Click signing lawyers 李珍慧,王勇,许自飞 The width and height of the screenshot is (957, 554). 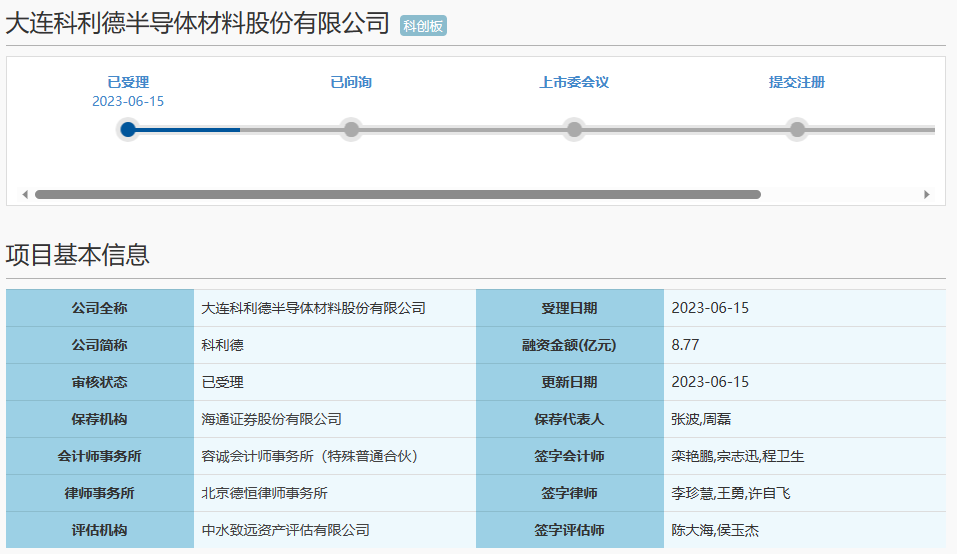pos(731,493)
